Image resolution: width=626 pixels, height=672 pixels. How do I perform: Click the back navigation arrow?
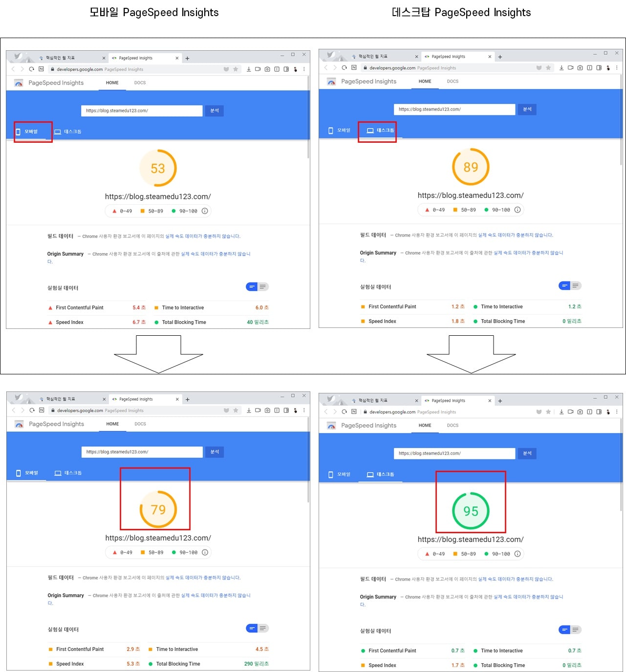pyautogui.click(x=13, y=69)
